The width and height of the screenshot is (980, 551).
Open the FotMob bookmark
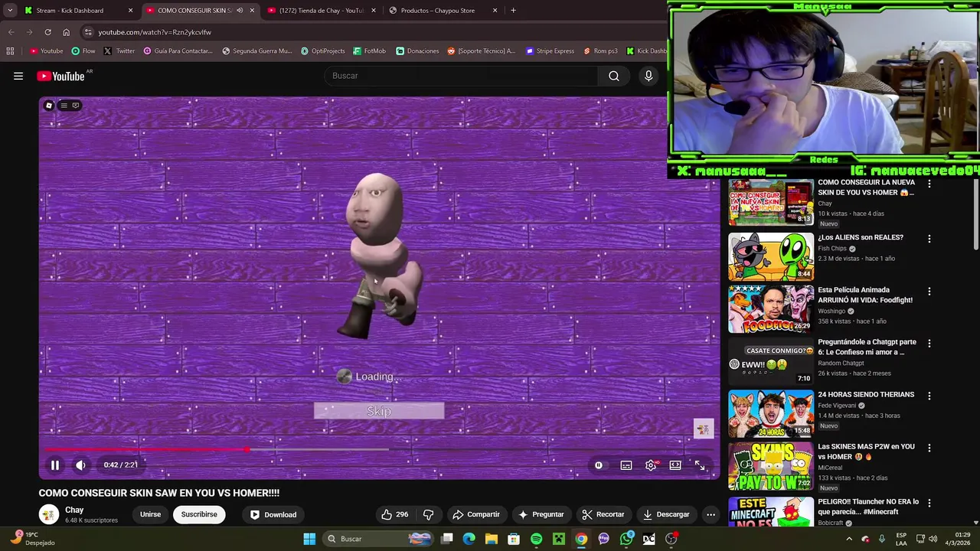pos(370,51)
